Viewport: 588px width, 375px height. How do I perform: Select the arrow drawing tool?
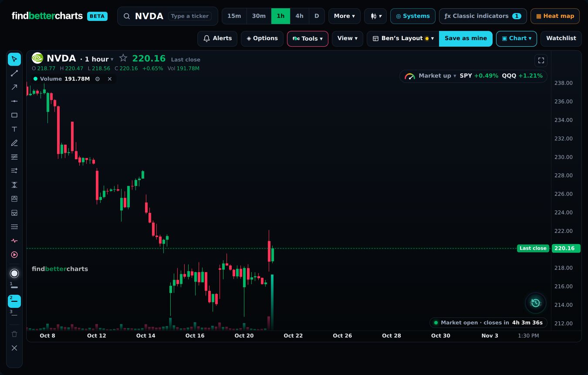(14, 87)
